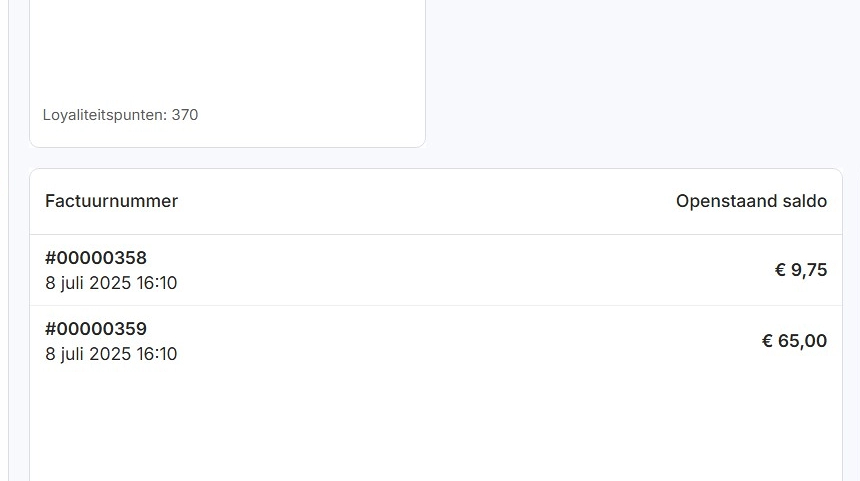Viewport: 860px width, 481px height.
Task: Click the word saldo in the header
Action: point(805,201)
